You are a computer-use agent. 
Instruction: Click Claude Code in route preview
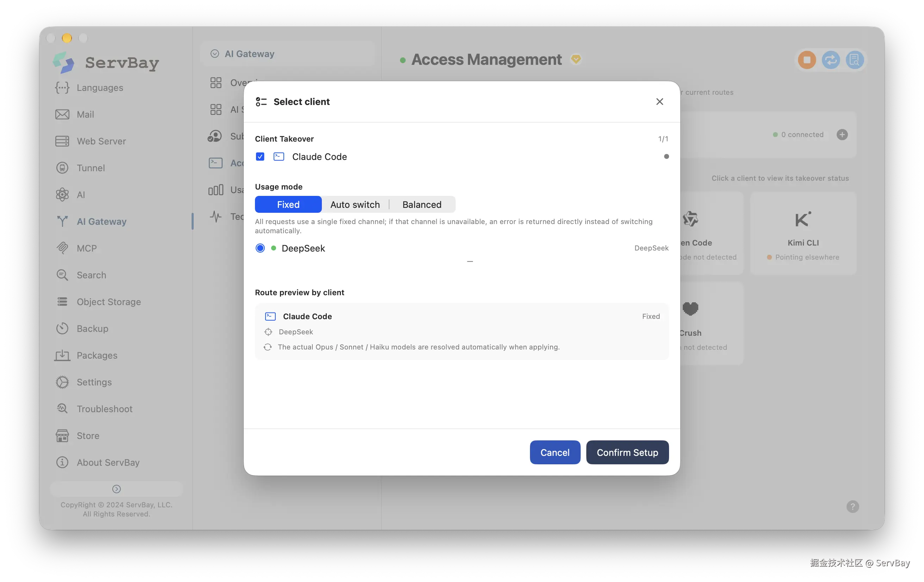click(x=307, y=316)
